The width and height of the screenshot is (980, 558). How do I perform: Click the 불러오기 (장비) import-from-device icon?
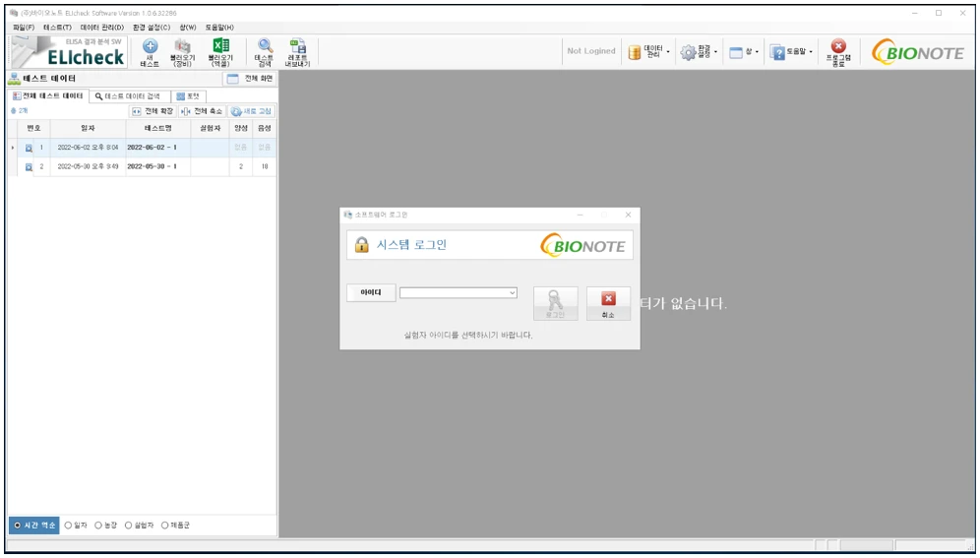(x=182, y=52)
